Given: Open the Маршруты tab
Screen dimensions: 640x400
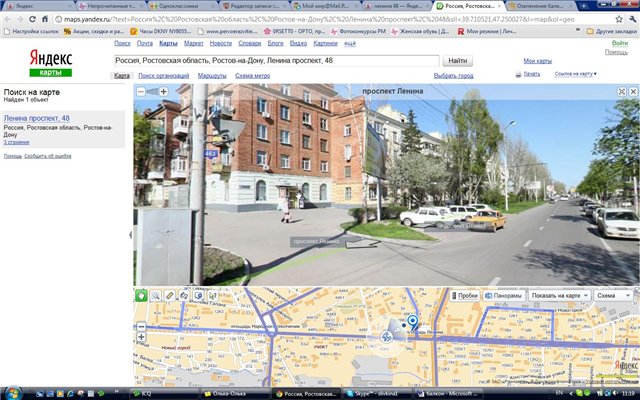Looking at the screenshot, I should pos(212,76).
